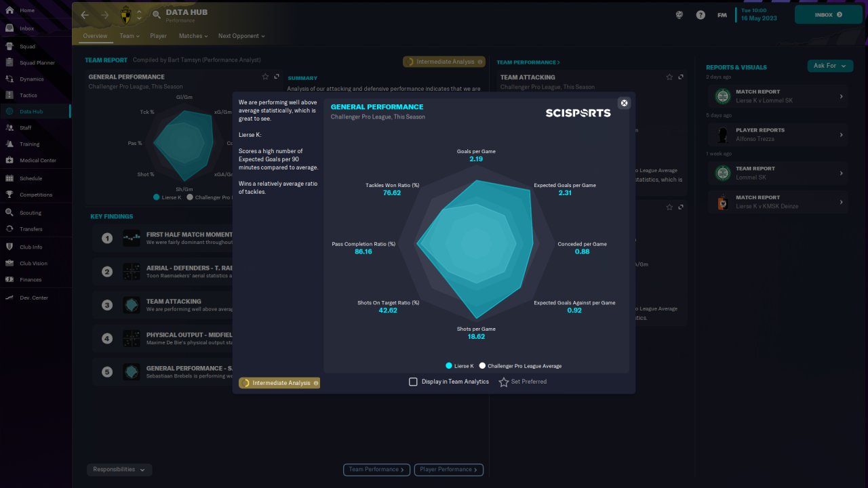Go back with the left arrow
Screen dimensions: 868x488
click(x=85, y=15)
